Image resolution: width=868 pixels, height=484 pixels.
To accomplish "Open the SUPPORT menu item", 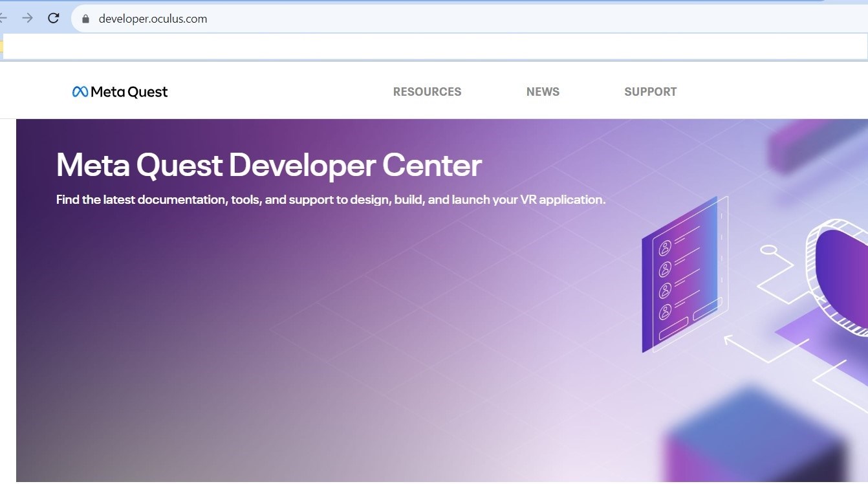I will (651, 92).
